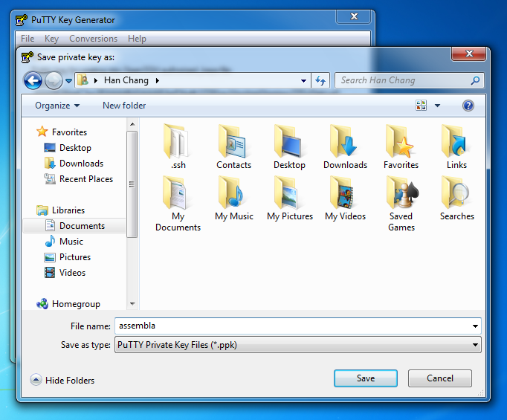This screenshot has height=420, width=507.
Task: Open the Save as type dropdown
Action: [x=298, y=345]
